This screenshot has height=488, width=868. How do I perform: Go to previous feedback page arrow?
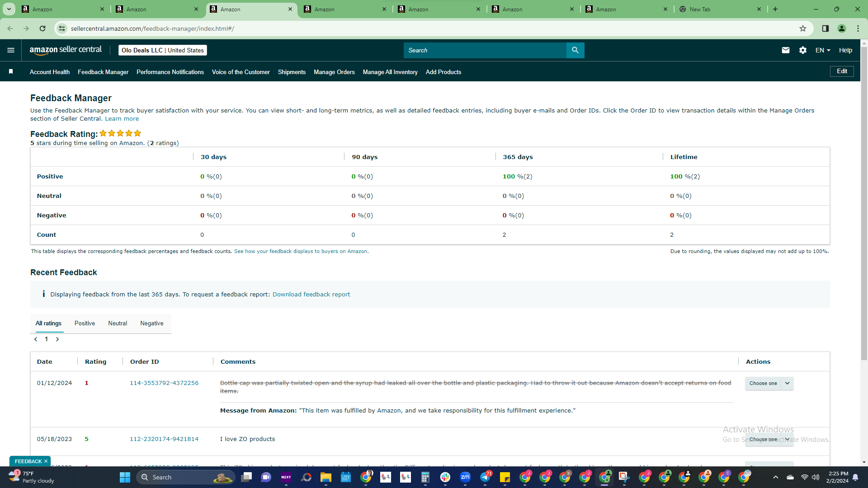(36, 339)
